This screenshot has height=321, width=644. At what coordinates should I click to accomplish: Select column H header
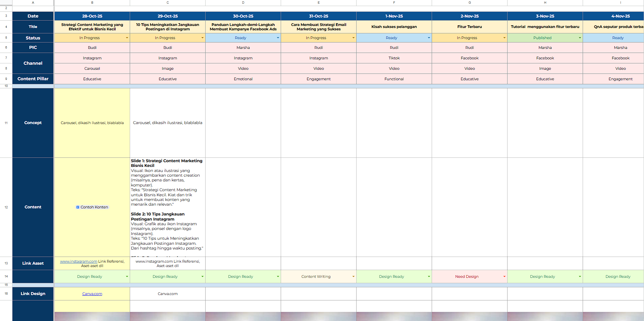pyautogui.click(x=545, y=3)
